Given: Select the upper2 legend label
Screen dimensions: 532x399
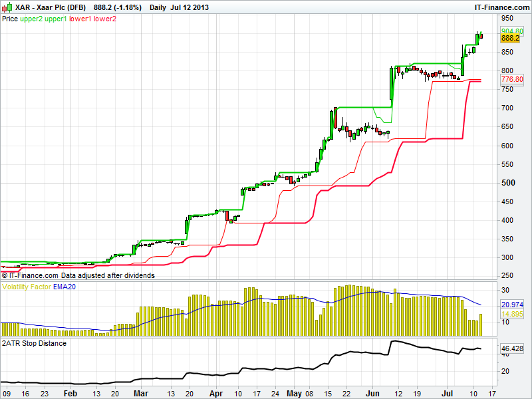Looking at the screenshot, I should (x=31, y=19).
